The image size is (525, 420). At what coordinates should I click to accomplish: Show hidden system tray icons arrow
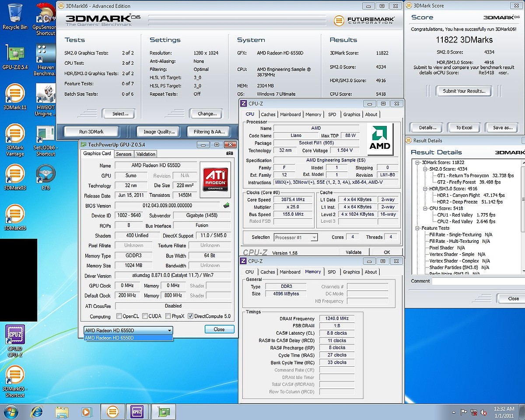point(454,412)
